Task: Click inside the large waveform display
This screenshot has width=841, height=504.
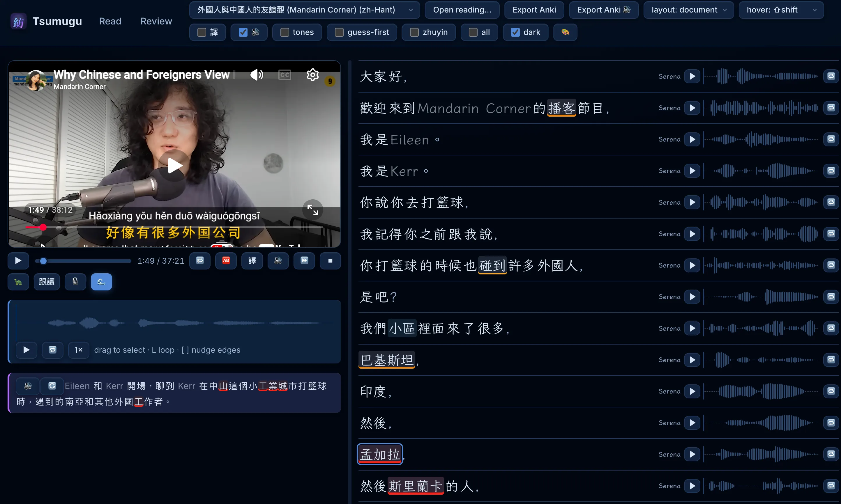Action: 175,323
